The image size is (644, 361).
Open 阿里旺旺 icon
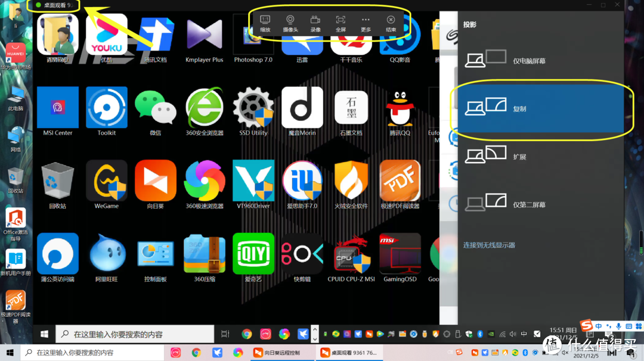106,257
